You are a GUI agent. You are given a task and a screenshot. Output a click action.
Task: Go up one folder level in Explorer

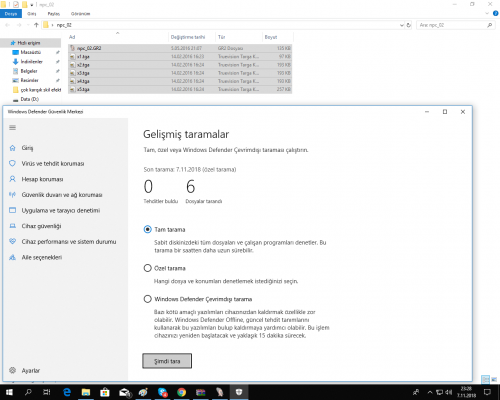[36, 25]
